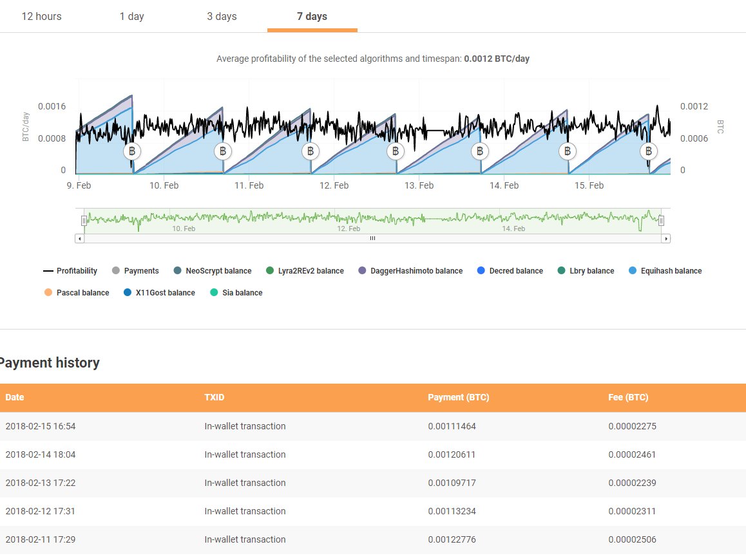Screen dimensions: 746x560
Task: Click payment amount 0.00120611
Action: (x=452, y=454)
